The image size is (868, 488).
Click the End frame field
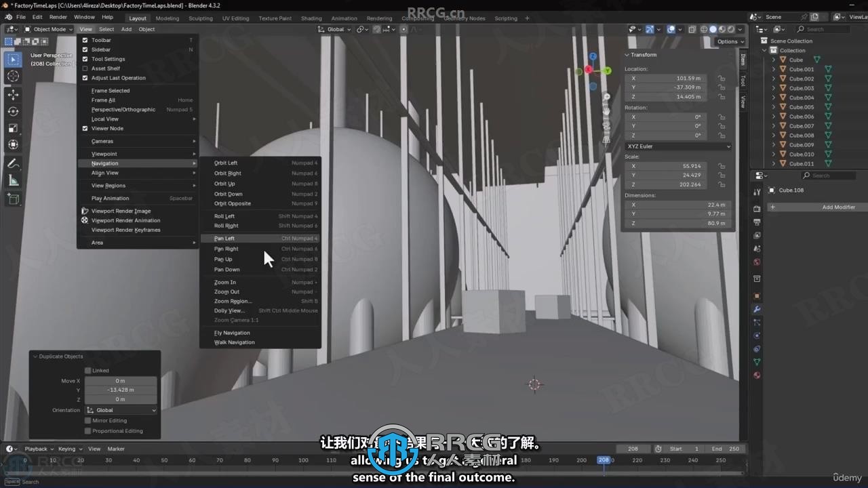726,449
